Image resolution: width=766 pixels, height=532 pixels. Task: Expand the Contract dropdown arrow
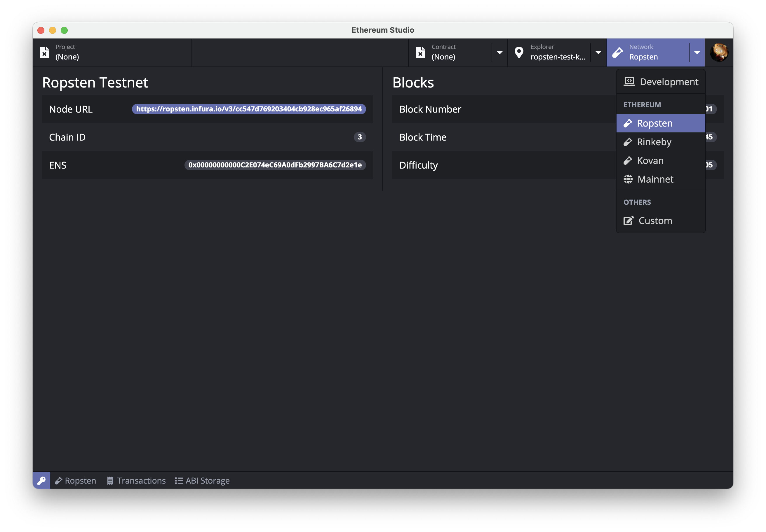(499, 52)
